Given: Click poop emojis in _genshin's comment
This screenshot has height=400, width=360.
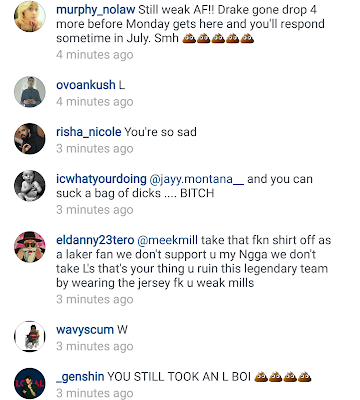Looking at the screenshot, I should coord(283,377).
